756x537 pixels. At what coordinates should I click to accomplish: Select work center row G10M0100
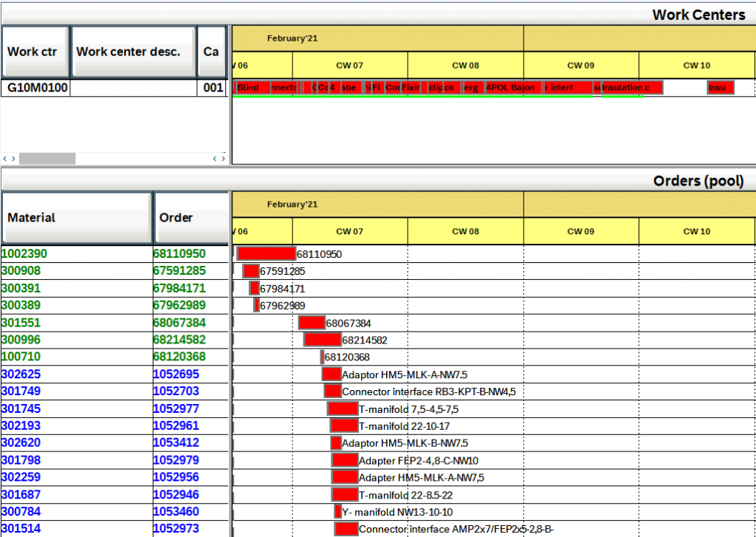(35, 88)
